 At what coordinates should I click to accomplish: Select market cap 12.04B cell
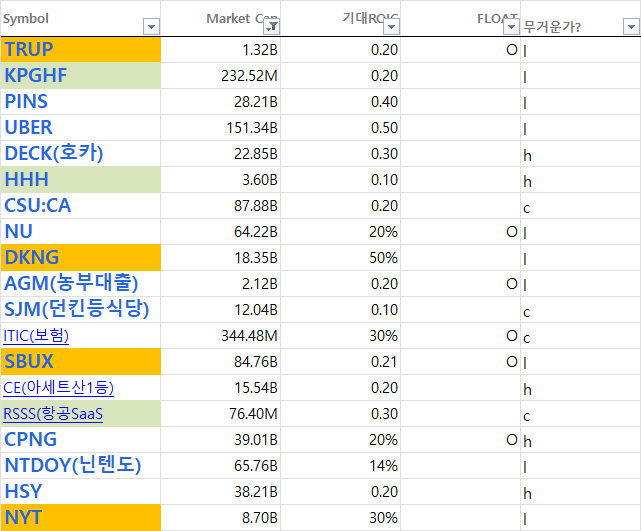click(221, 309)
